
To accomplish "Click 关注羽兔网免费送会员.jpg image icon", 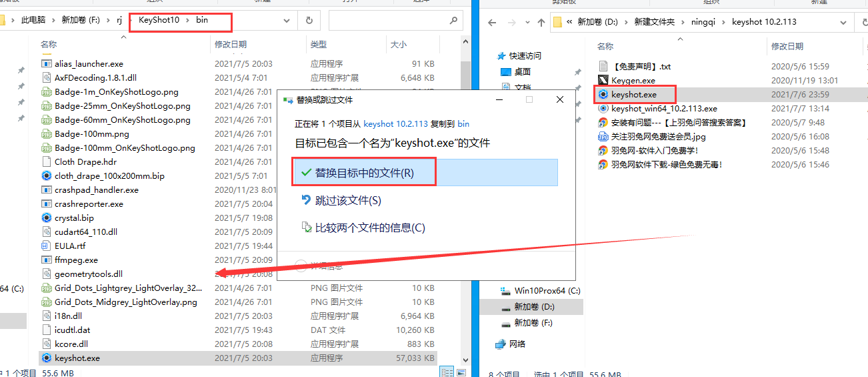I will (x=603, y=137).
